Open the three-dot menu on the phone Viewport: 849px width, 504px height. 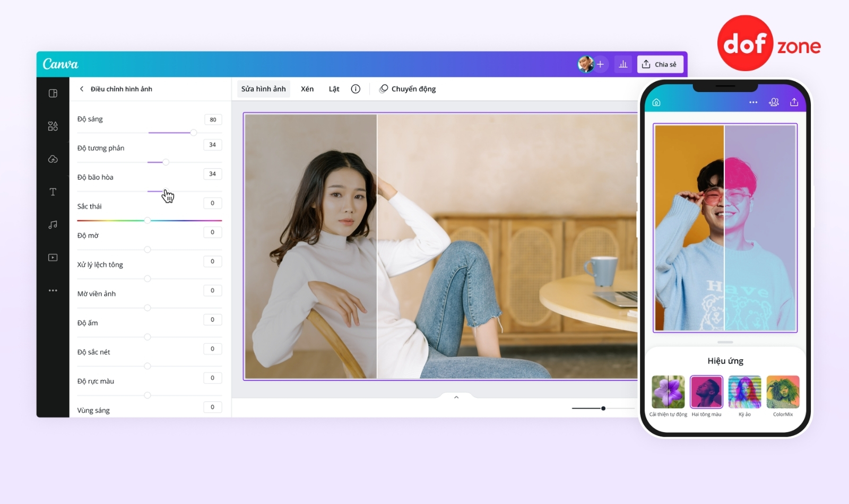pos(753,102)
